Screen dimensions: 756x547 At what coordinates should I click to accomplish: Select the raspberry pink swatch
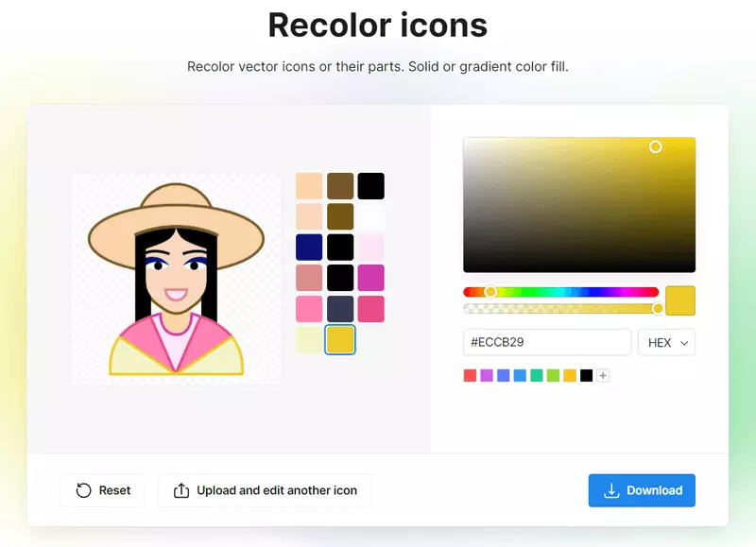click(x=371, y=309)
